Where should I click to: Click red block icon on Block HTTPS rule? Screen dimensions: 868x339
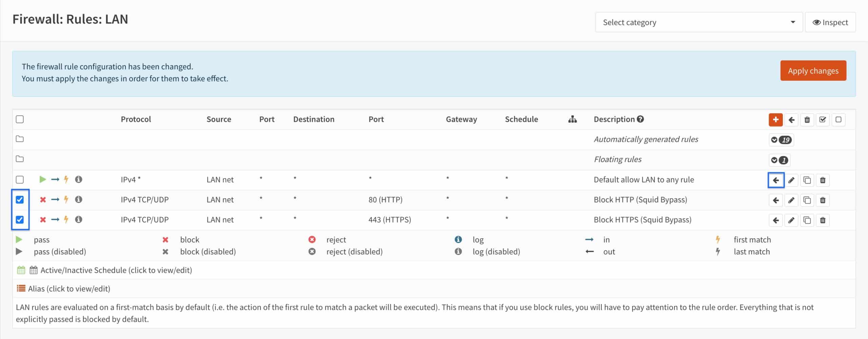[43, 220]
